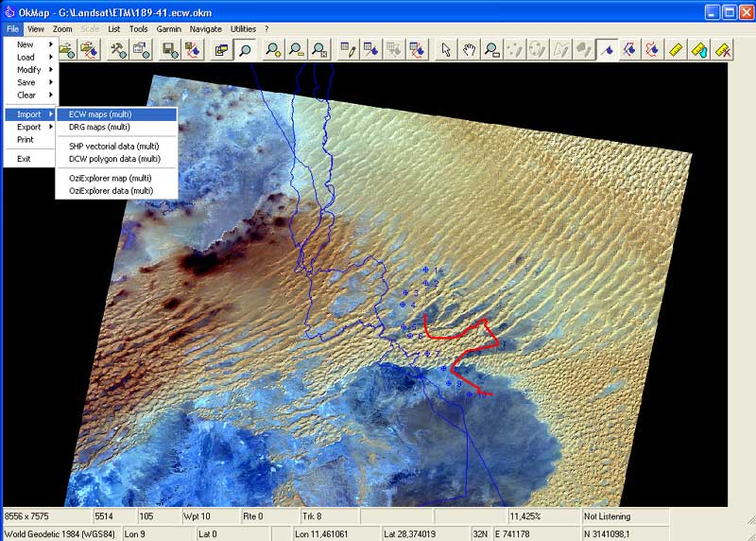The image size is (756, 541).
Task: Click the 'N 3141098,1' northing field
Action: 626,534
